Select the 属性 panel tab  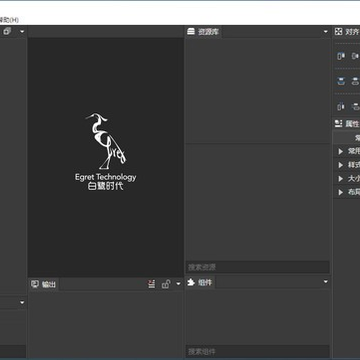[347, 124]
